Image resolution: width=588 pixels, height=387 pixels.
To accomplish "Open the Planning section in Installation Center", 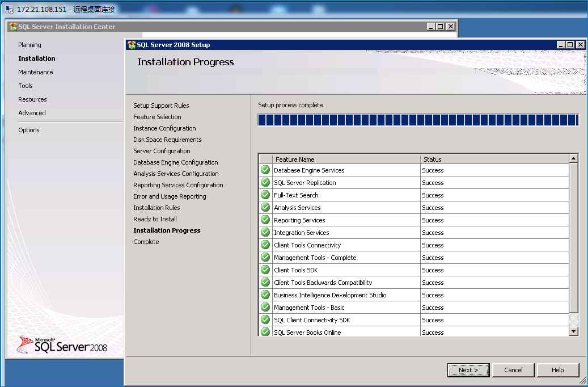I will (x=29, y=45).
